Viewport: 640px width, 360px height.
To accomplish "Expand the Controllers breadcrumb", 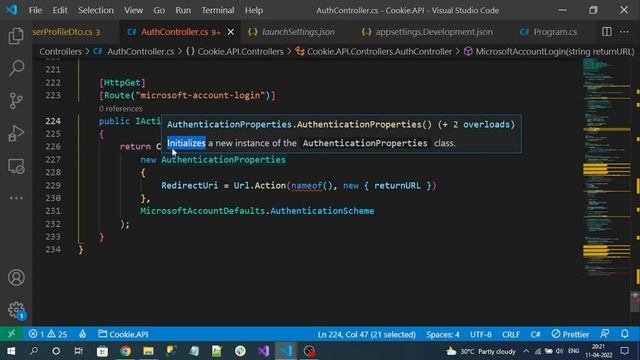I will 60,51.
